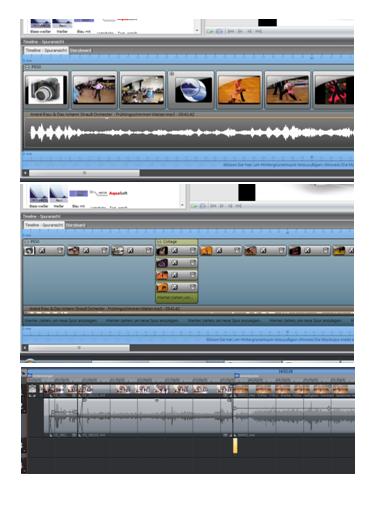Select the camera image thumbnail in the timeline
This screenshot has width=376, height=505.
point(46,90)
